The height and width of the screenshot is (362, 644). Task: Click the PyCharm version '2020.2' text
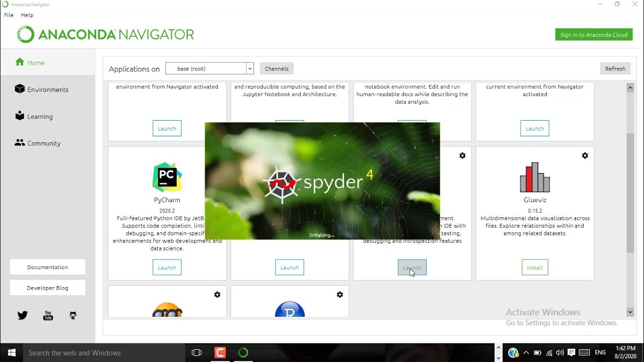[x=167, y=211]
